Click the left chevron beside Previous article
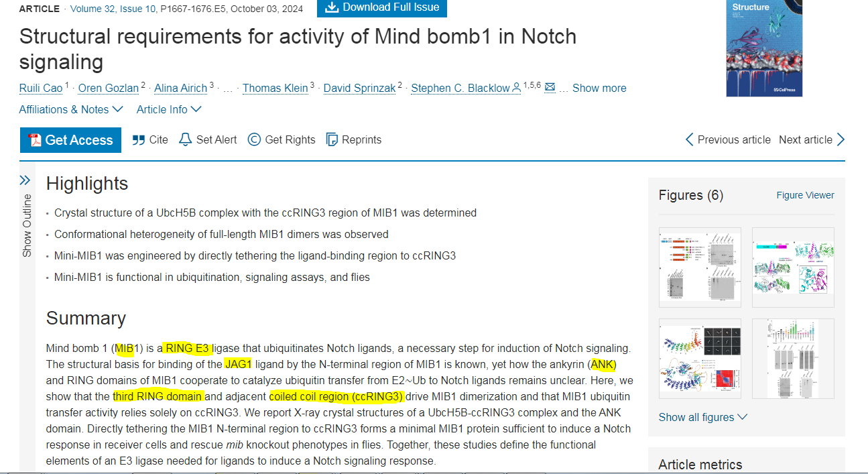868x474 pixels. point(689,139)
